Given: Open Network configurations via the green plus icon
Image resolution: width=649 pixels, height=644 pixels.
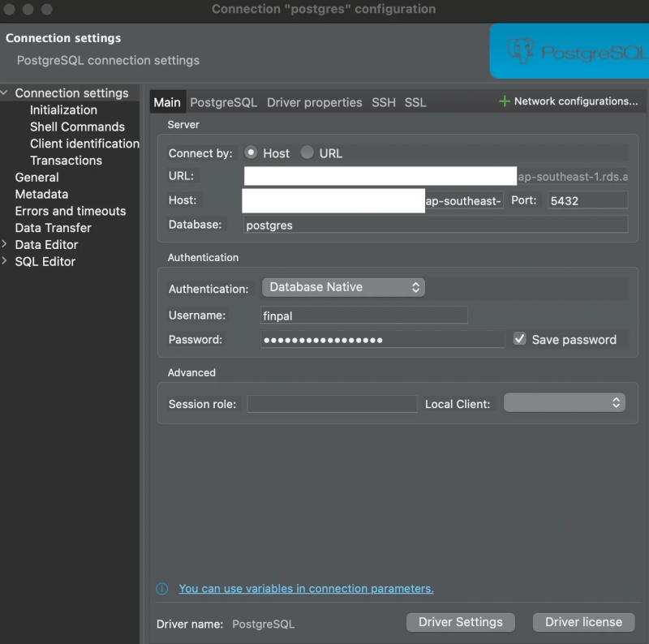Looking at the screenshot, I should 504,101.
